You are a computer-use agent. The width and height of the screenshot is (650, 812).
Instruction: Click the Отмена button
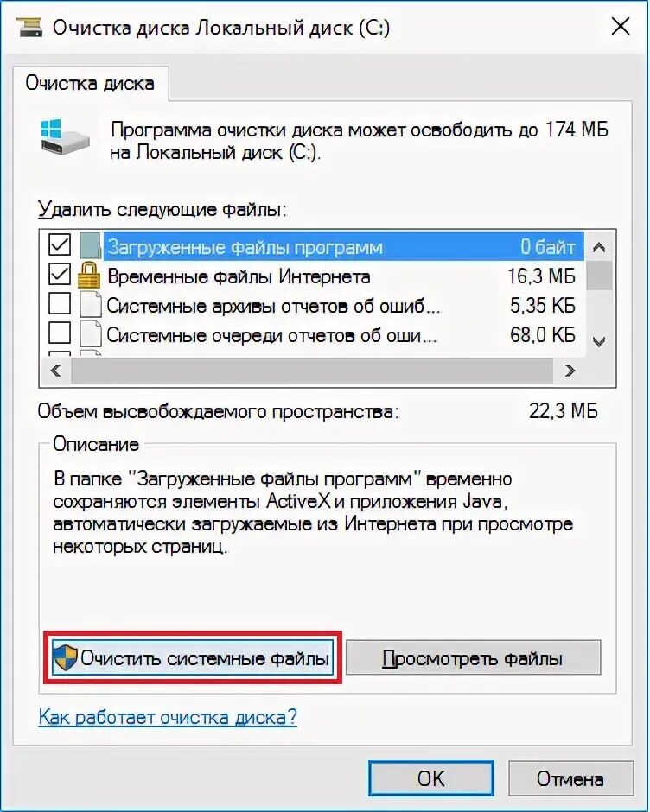point(570,778)
